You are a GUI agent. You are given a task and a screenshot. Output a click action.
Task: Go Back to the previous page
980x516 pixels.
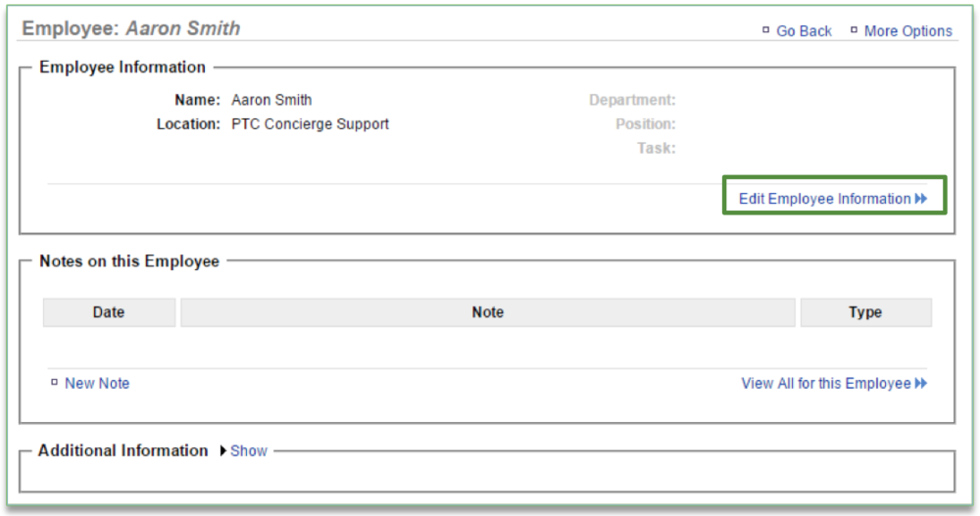click(804, 31)
